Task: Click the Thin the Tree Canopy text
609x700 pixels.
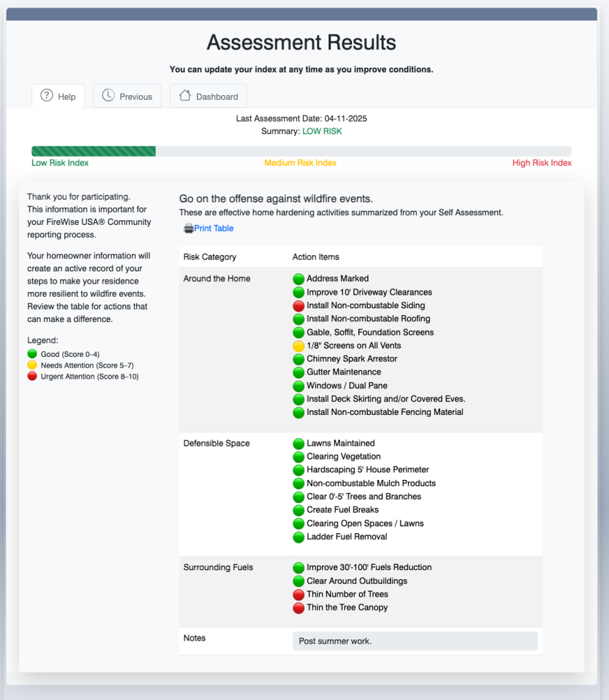Action: point(347,608)
